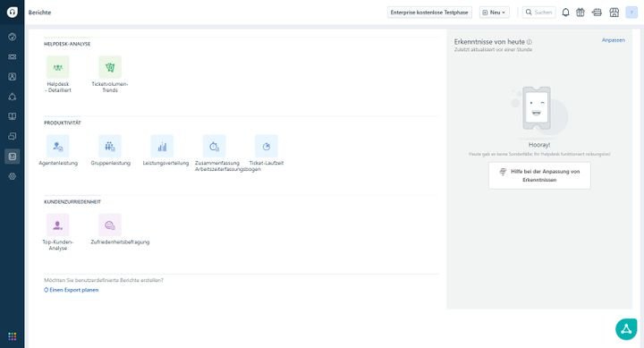
Task: Open the Ticketvolumen-Trends report icon
Action: 110,67
